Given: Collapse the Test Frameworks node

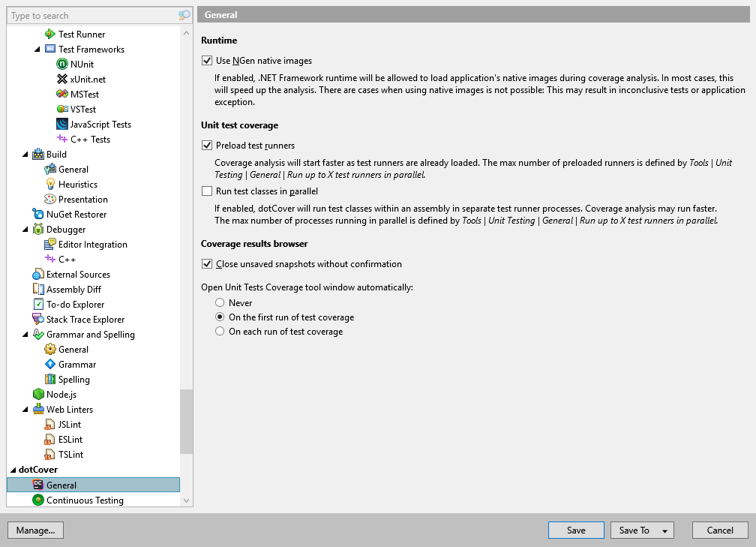Looking at the screenshot, I should 37,50.
